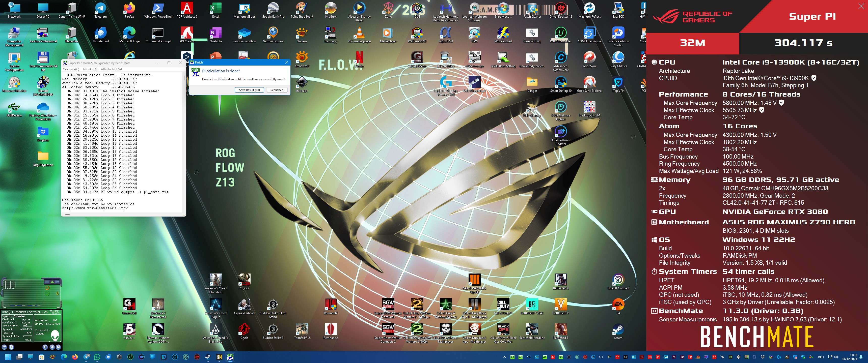Screen dimensions: 868x363
Task: Open Ubisoft Connect desktop icon
Action: click(618, 282)
